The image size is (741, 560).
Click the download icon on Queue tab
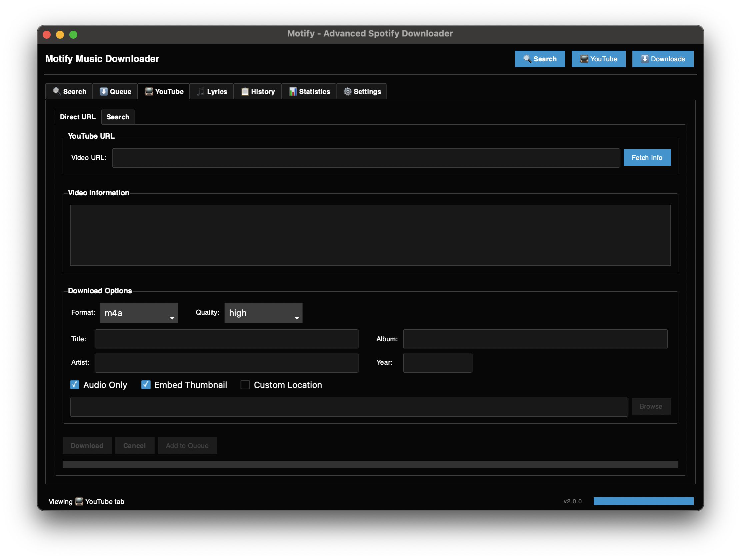pos(104,91)
